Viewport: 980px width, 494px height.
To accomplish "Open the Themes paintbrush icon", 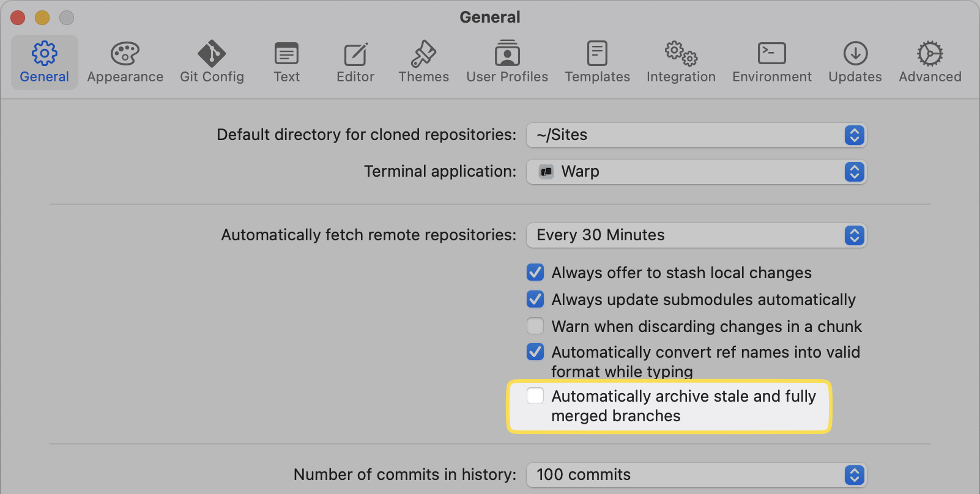I will point(423,54).
